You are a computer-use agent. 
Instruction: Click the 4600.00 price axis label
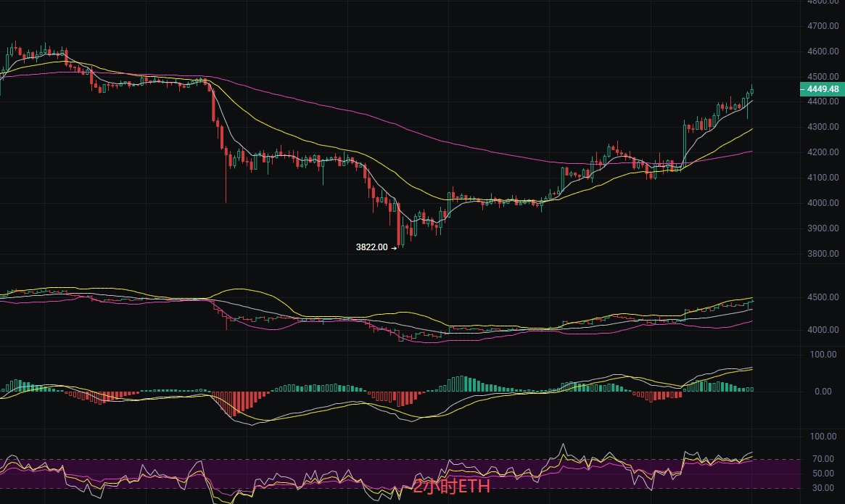click(x=823, y=51)
